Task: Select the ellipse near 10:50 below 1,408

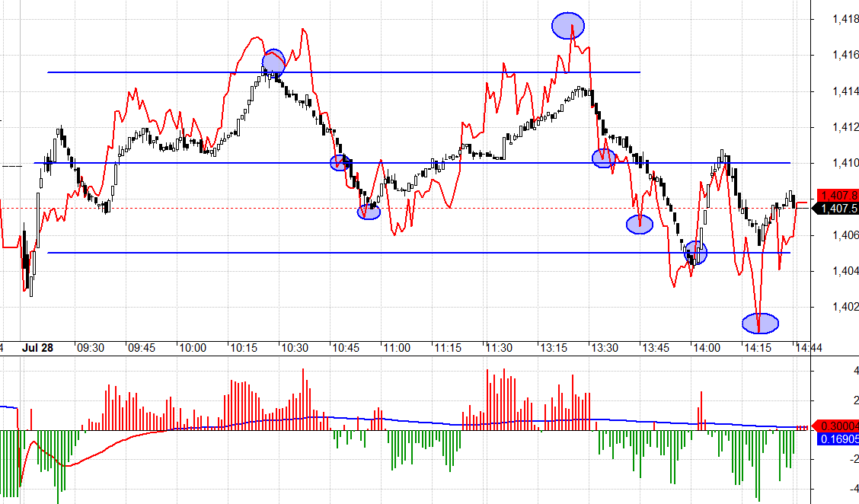Action: point(369,212)
